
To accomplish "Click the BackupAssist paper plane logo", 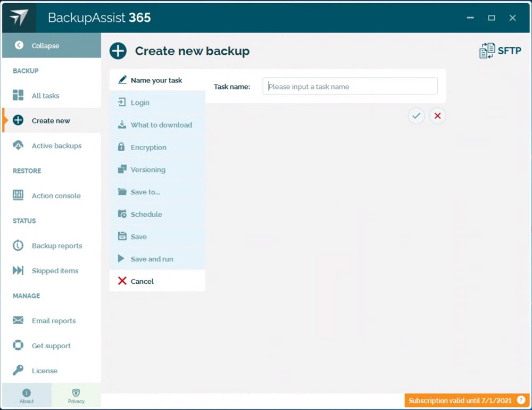I will tap(19, 18).
